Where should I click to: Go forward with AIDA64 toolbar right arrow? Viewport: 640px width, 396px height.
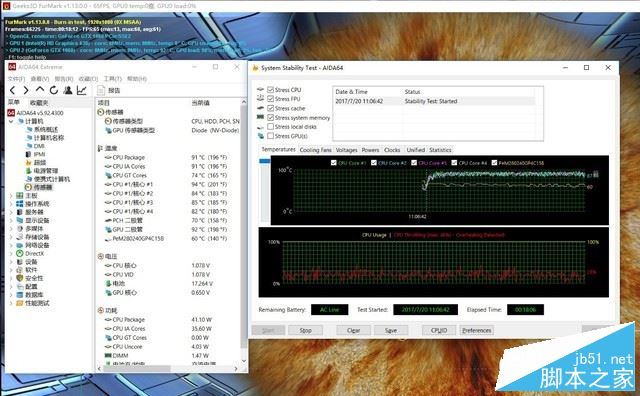point(26,90)
